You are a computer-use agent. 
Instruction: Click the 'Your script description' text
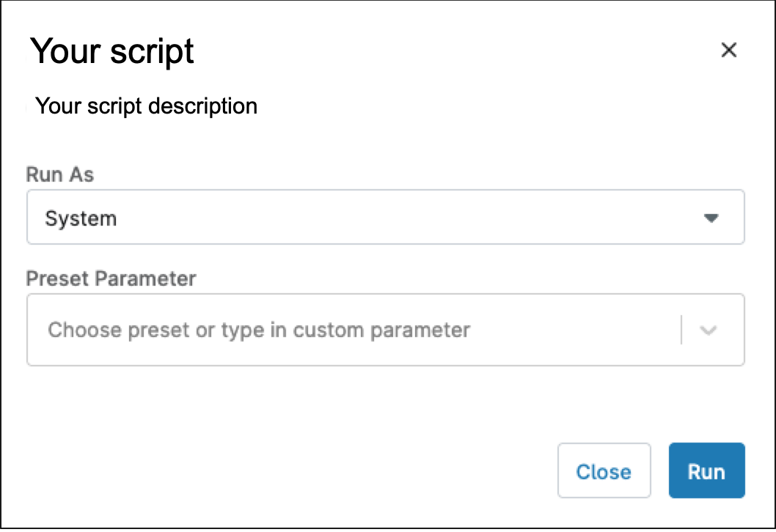146,106
